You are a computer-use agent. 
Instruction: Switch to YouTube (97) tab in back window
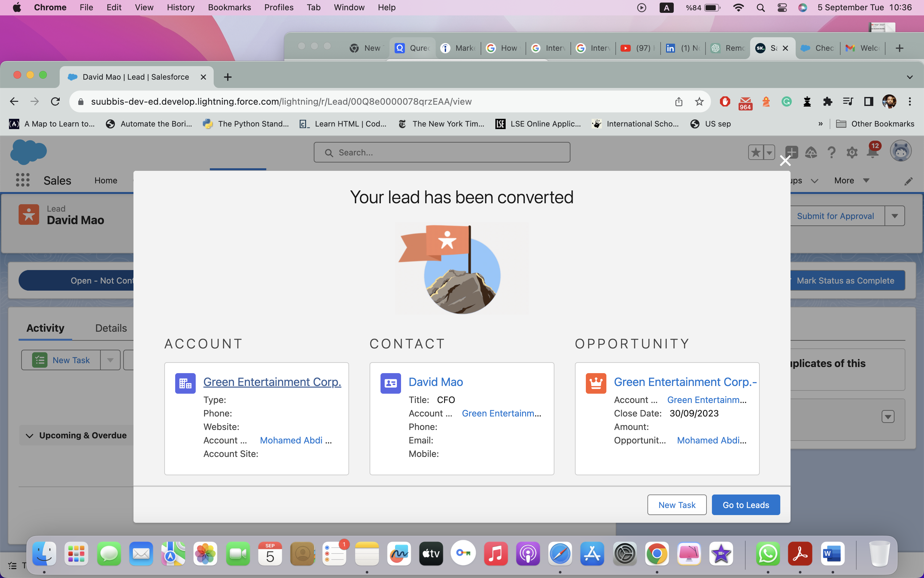tap(637, 48)
